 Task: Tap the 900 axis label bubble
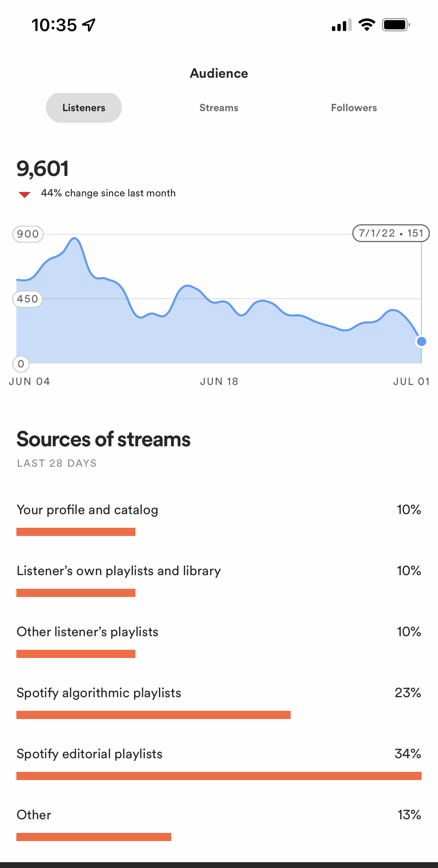[x=28, y=234]
